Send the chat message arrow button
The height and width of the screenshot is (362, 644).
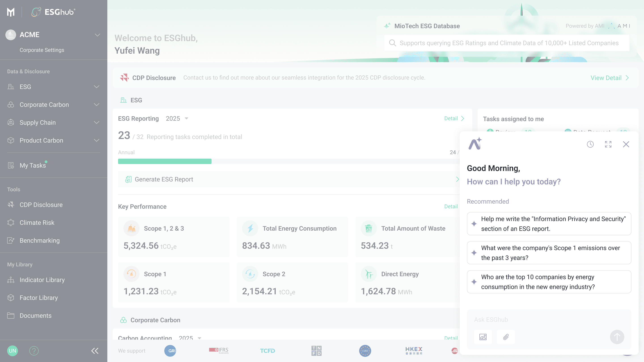pyautogui.click(x=617, y=337)
